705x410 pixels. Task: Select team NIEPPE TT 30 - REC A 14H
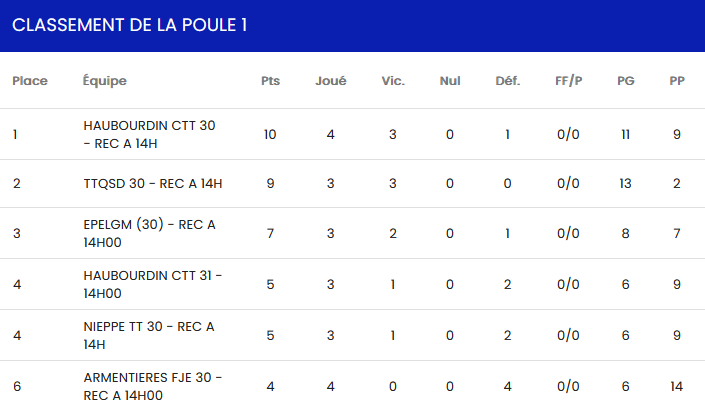pos(149,335)
